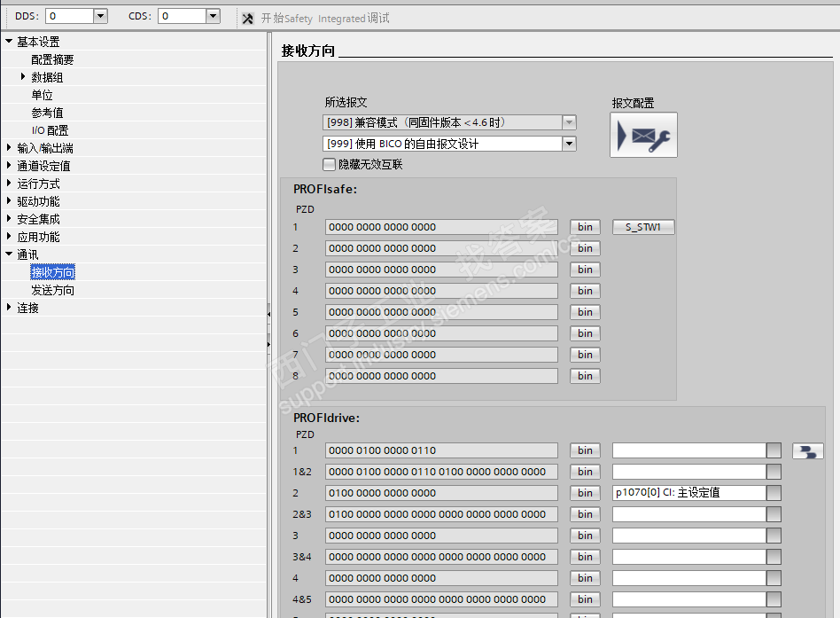Click bin button of PROFIsafe PZD 7
This screenshot has height=618, width=840.
point(585,355)
